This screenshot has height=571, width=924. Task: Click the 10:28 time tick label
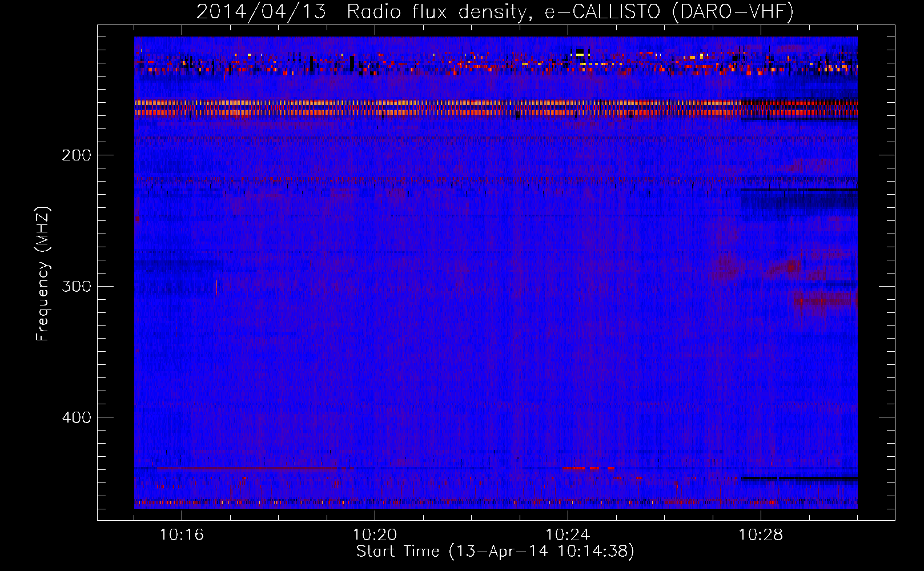pos(761,535)
